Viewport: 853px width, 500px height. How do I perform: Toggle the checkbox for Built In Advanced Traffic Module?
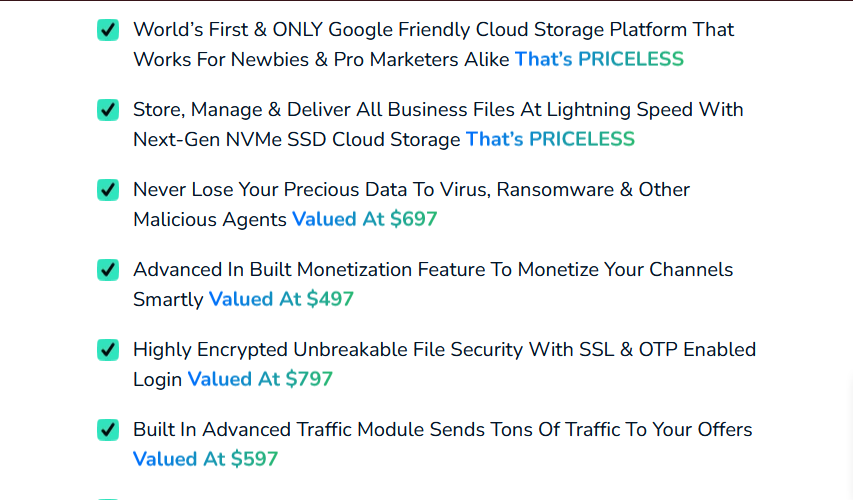108,430
